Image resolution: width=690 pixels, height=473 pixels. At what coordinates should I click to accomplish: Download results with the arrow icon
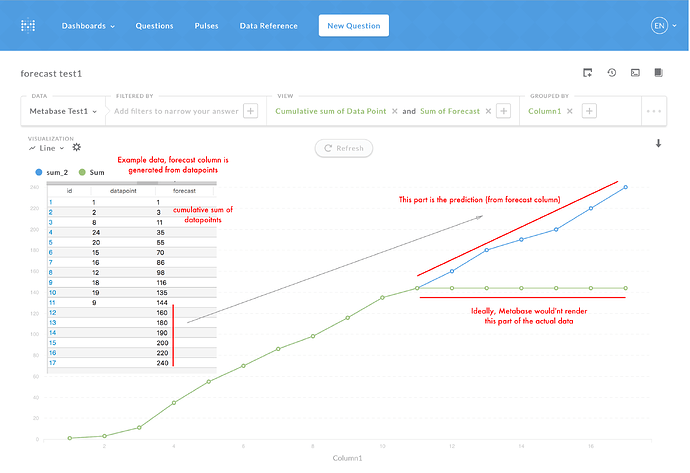658,143
